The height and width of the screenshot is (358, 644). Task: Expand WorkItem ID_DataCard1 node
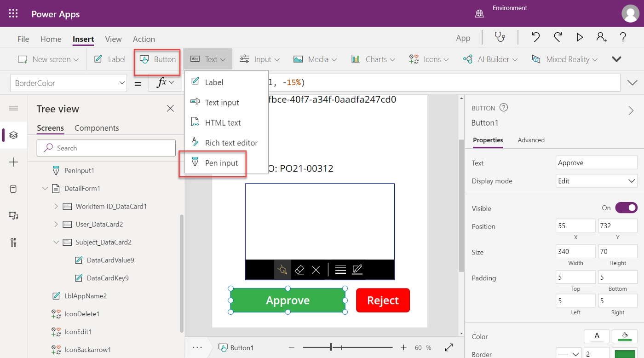pos(56,206)
